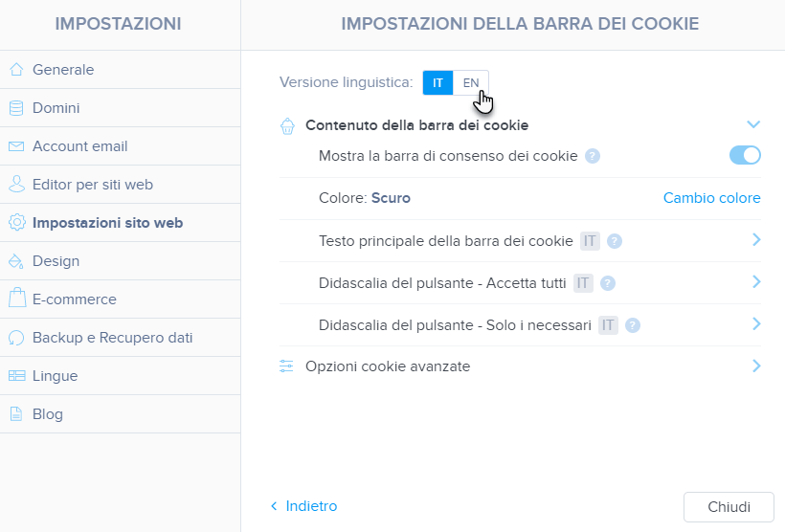Image resolution: width=785 pixels, height=532 pixels.
Task: Click the envelope icon for Account email
Action: pos(16,146)
